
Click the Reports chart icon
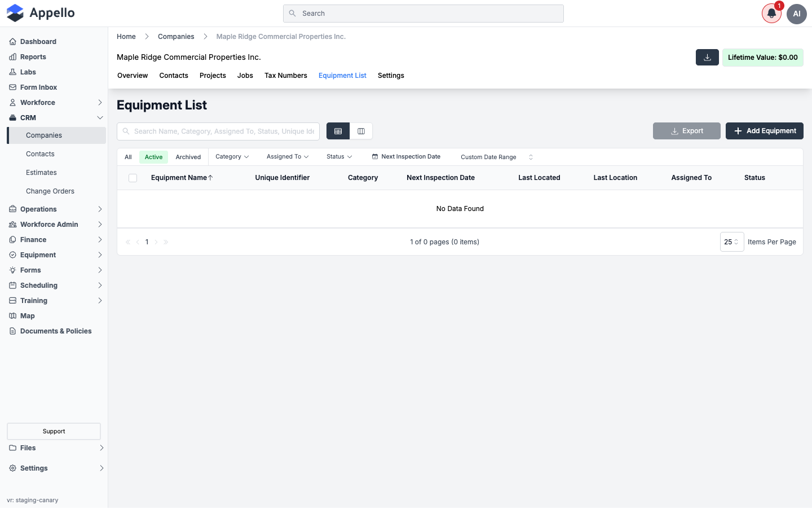[12, 57]
